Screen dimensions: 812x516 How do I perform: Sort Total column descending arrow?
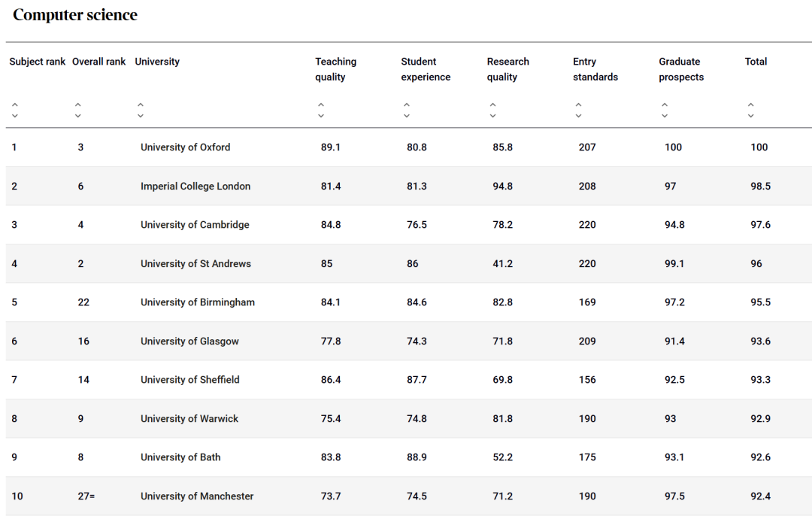pos(750,116)
